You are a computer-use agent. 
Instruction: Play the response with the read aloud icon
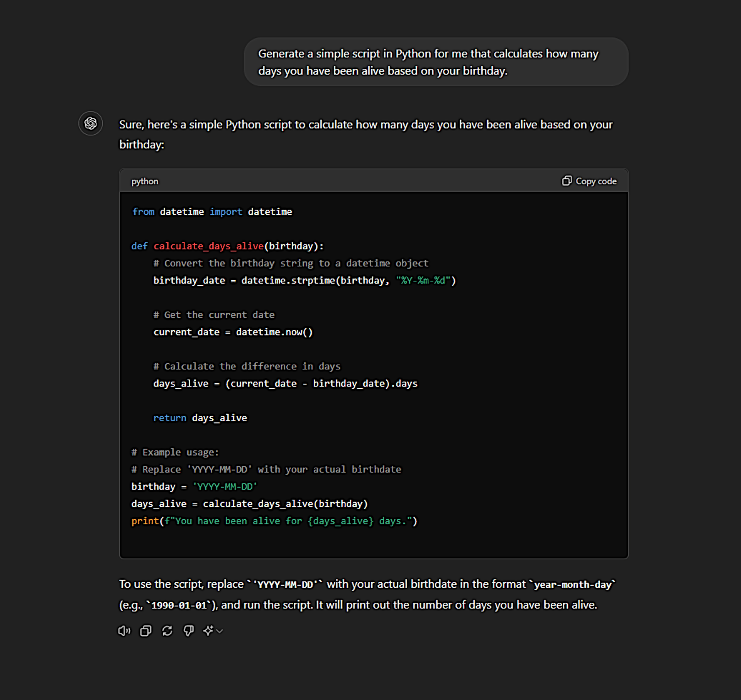point(124,631)
